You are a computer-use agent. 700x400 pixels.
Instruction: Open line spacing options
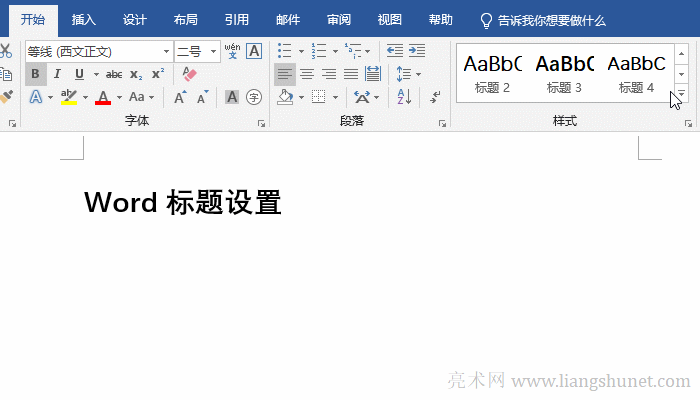(x=408, y=74)
